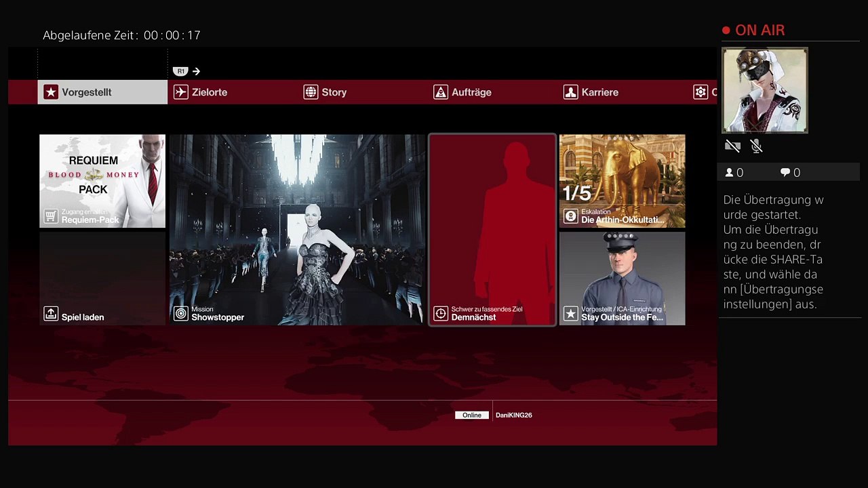Click the triangle icon beside Aufträge
Viewport: 868px width, 488px height.
pos(441,92)
